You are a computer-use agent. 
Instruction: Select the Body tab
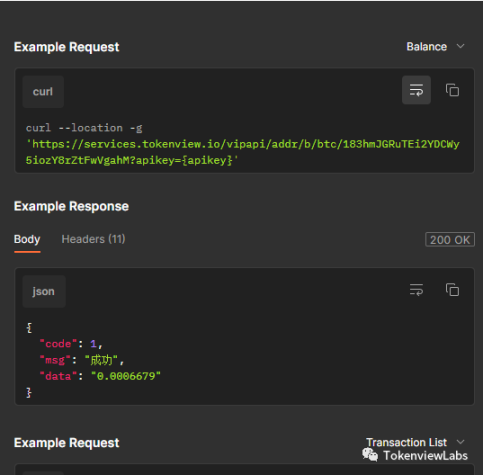click(27, 239)
